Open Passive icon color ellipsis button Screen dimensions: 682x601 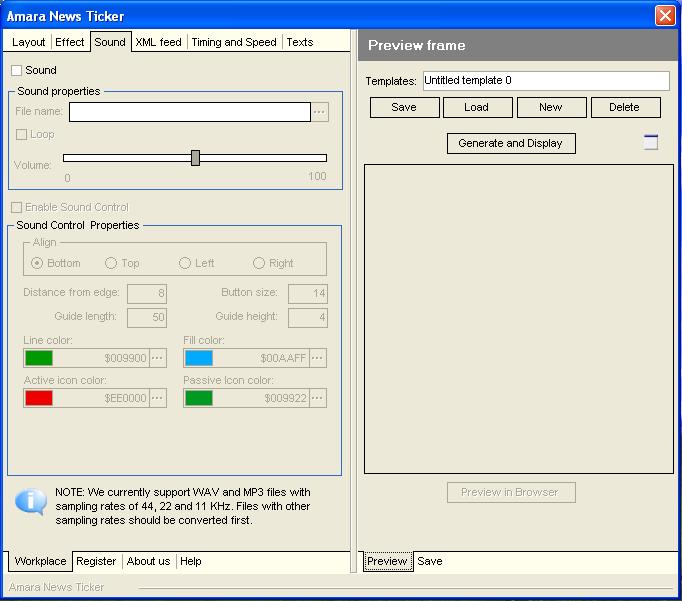(318, 398)
